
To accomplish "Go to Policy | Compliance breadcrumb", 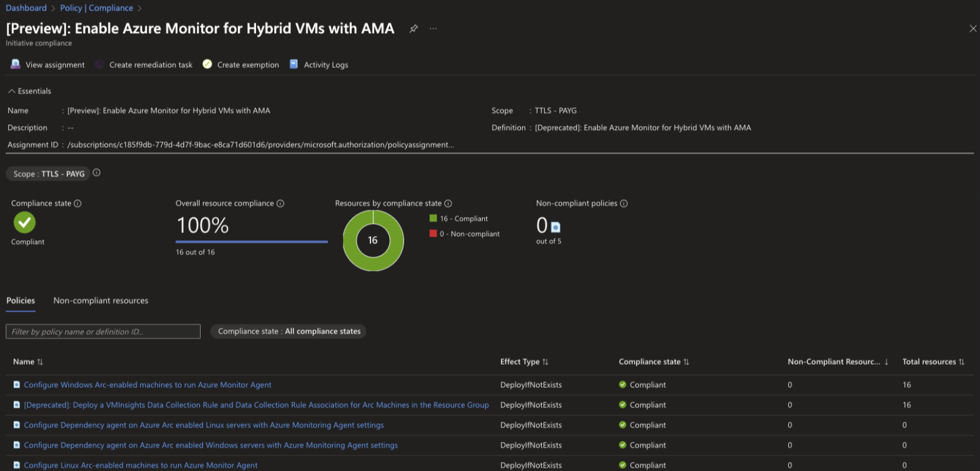I will [97, 8].
